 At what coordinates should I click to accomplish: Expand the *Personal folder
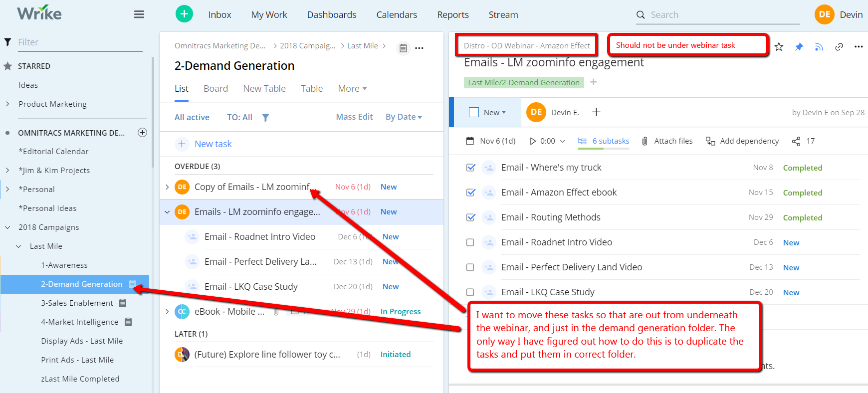[x=7, y=189]
